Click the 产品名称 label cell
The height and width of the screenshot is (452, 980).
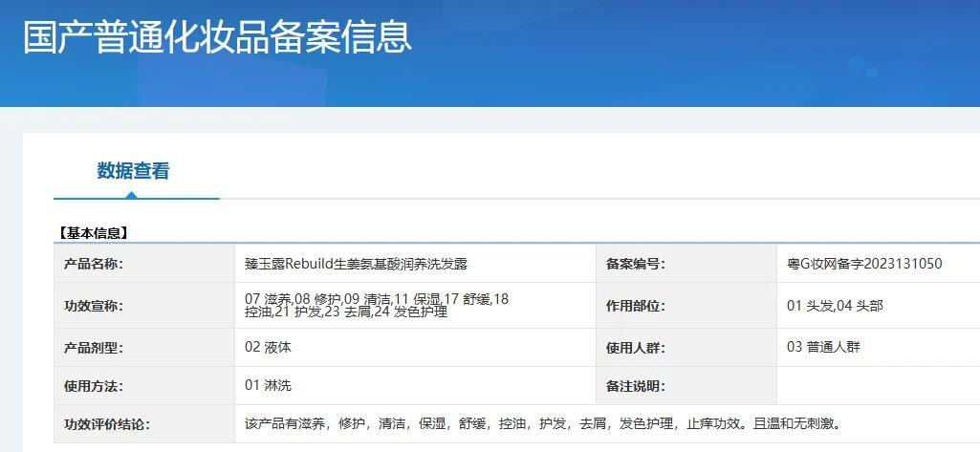(x=144, y=264)
